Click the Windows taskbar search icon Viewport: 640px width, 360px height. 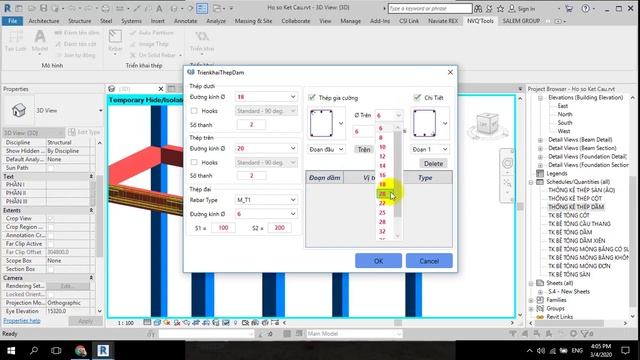(34, 351)
